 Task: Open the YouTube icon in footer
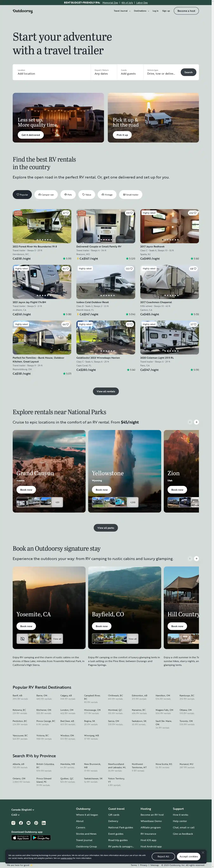(29, 822)
